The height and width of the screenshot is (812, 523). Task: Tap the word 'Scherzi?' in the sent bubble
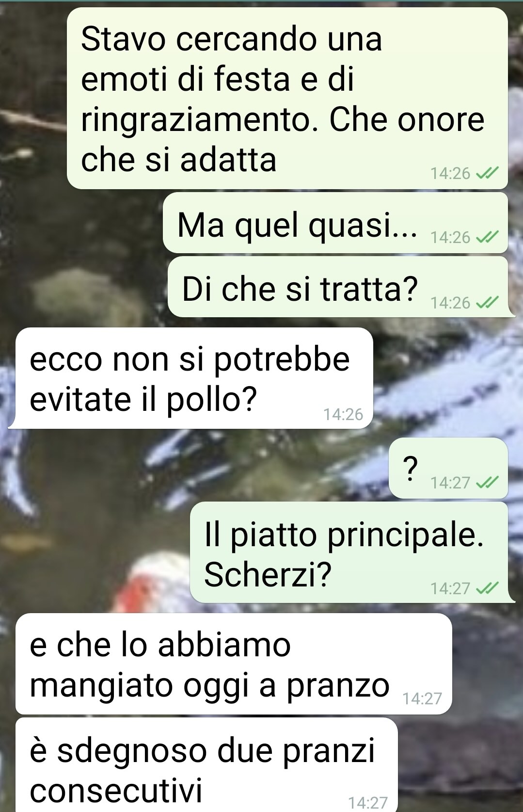point(268,574)
